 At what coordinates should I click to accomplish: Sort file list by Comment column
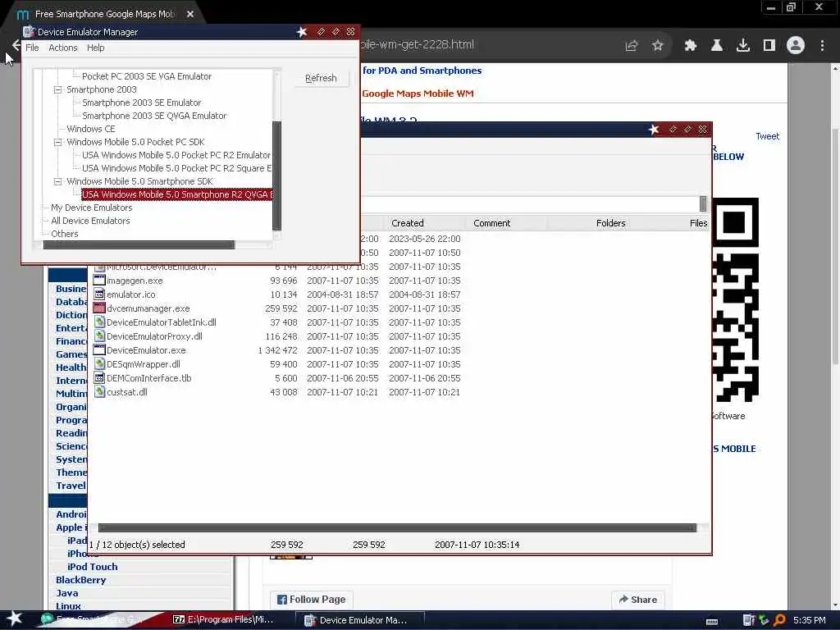click(492, 223)
